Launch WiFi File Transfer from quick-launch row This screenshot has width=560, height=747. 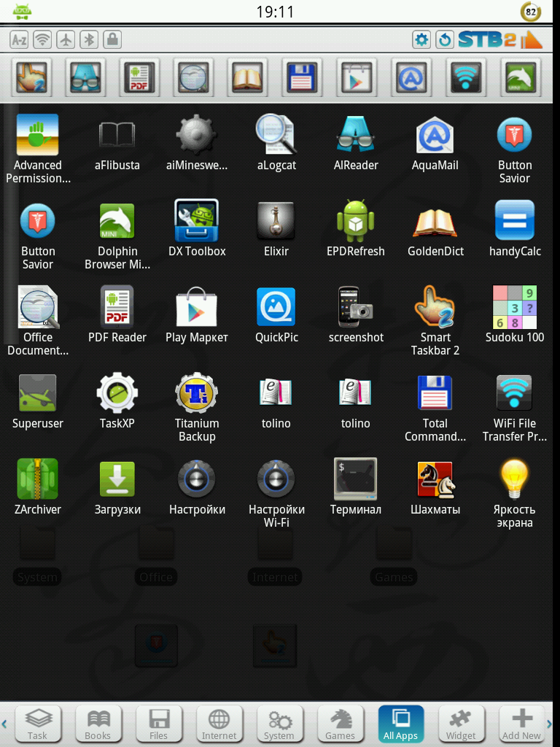(466, 77)
